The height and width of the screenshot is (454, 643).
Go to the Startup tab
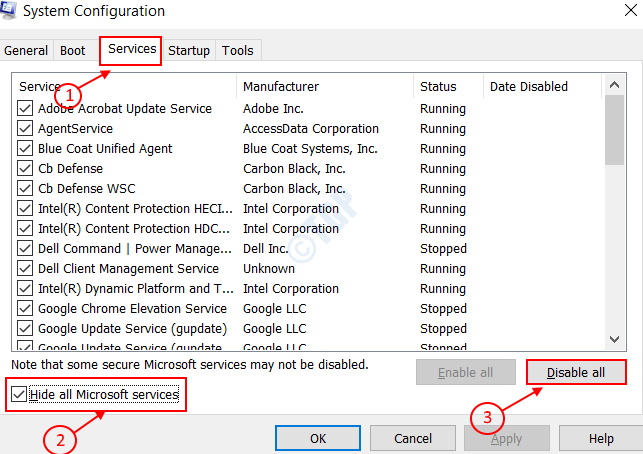point(189,50)
